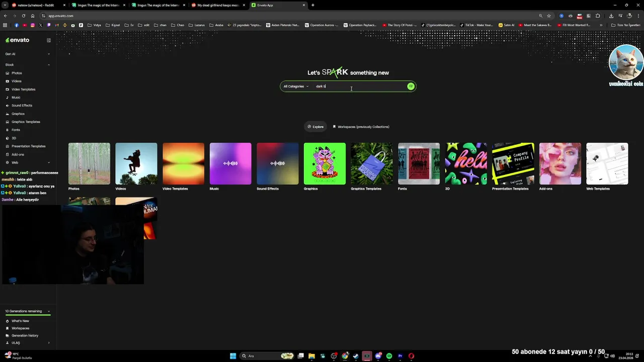Show more bookmarks with the overflow chevron
Image resolution: width=644 pixels, height=362 pixels.
602,25
